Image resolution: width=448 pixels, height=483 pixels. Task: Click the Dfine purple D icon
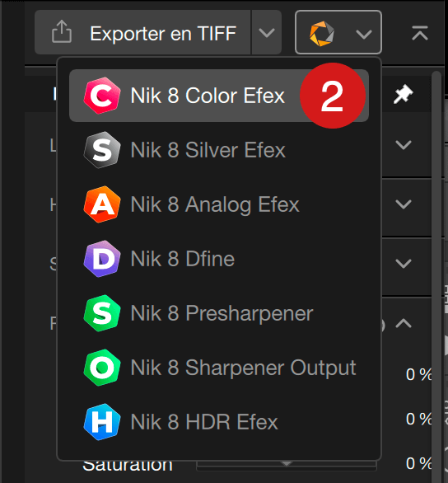pos(102,259)
